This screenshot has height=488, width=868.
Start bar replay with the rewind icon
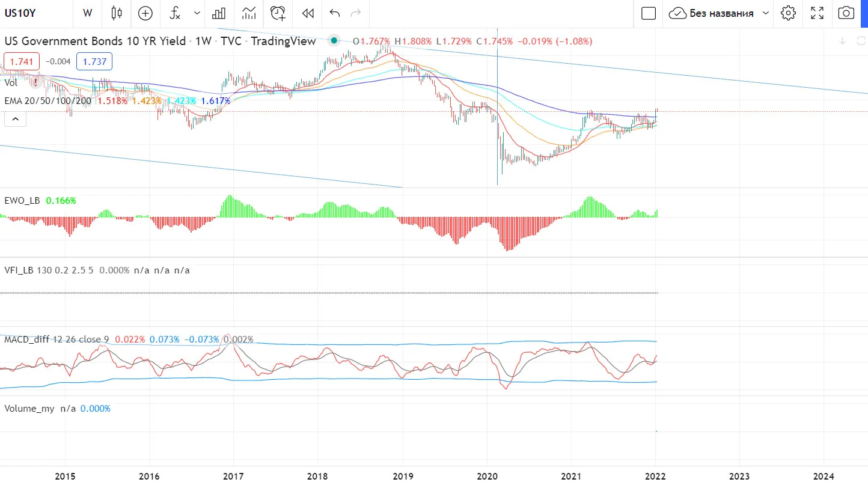[x=308, y=13]
